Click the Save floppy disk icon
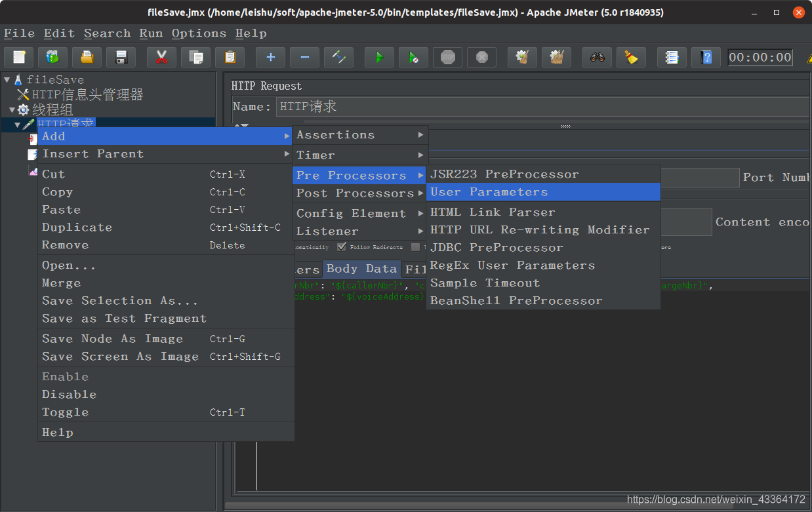812x512 pixels. (121, 57)
